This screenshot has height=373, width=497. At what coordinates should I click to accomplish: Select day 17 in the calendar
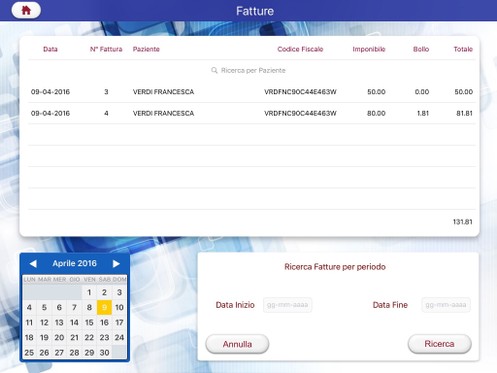click(119, 322)
